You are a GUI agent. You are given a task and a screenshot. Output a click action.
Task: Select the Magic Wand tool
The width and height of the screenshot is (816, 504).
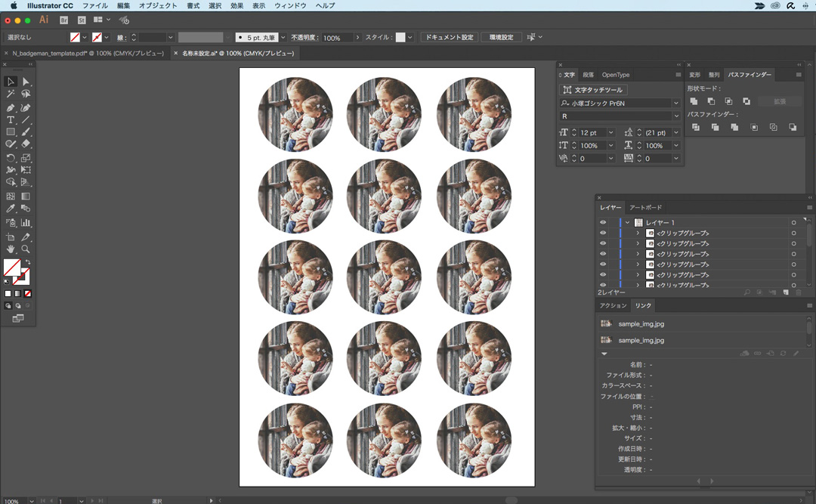(11, 94)
